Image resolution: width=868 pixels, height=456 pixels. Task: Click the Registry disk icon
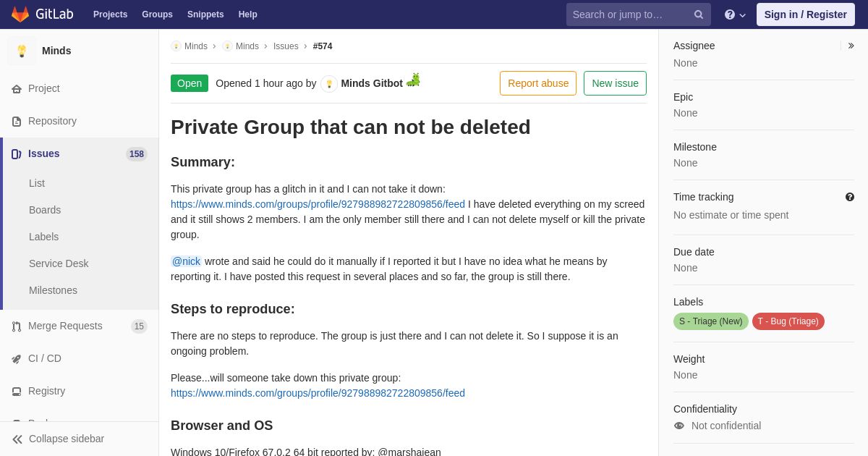click(17, 392)
